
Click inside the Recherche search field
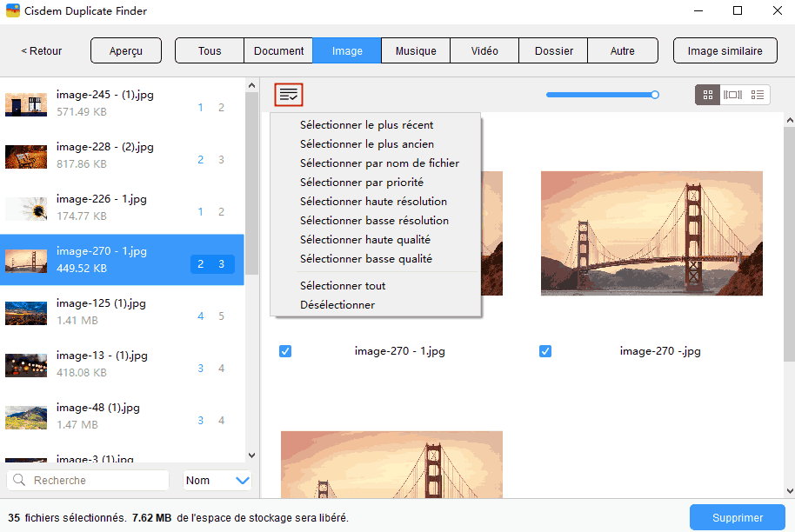[x=96, y=480]
